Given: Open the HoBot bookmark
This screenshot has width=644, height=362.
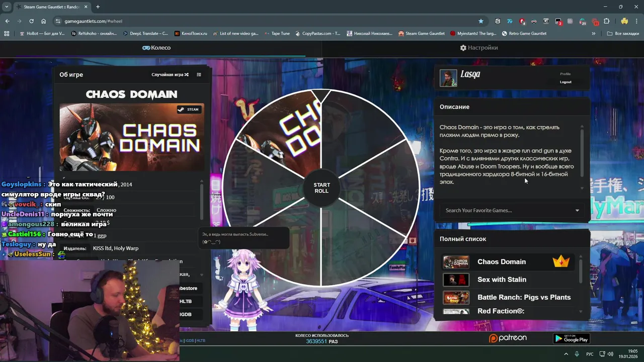Looking at the screenshot, I should coord(42,34).
